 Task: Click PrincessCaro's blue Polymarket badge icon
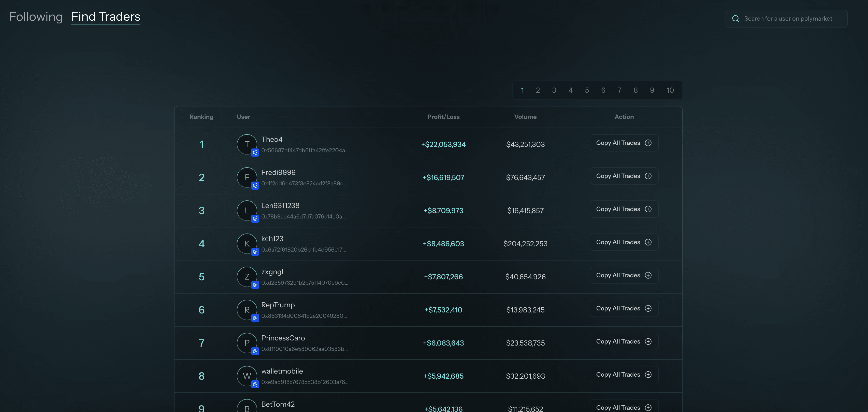255,351
